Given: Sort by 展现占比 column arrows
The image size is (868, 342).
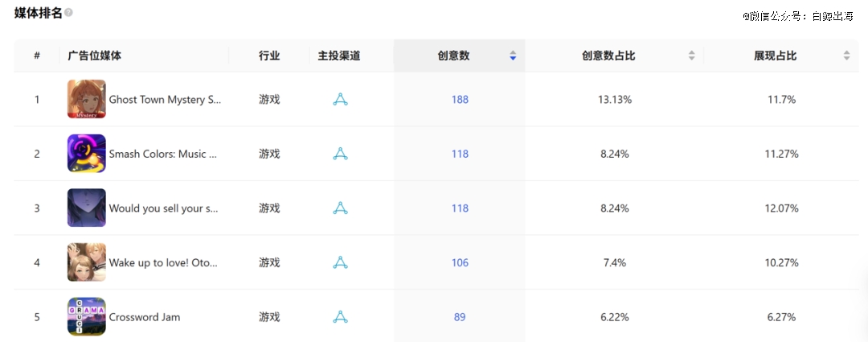Looking at the screenshot, I should coord(846,56).
